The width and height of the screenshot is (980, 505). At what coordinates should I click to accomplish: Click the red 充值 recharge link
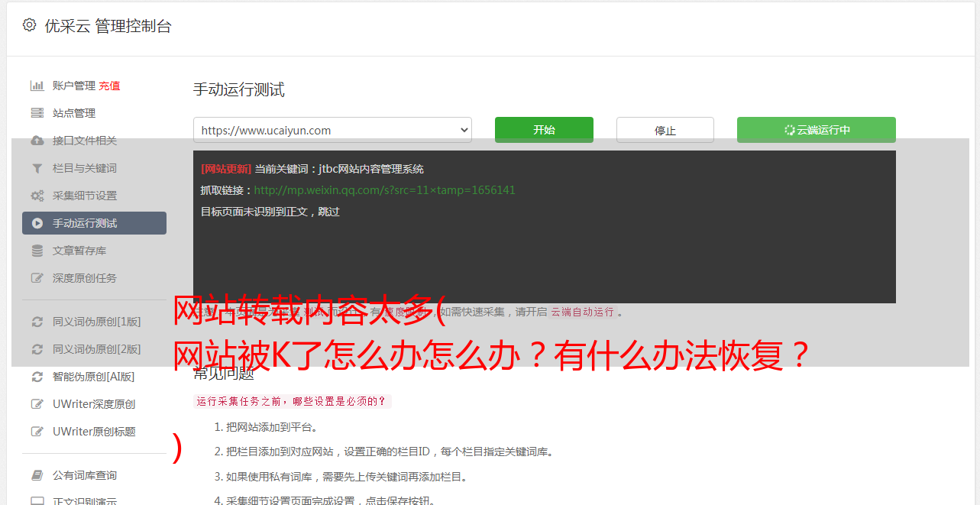[x=109, y=86]
